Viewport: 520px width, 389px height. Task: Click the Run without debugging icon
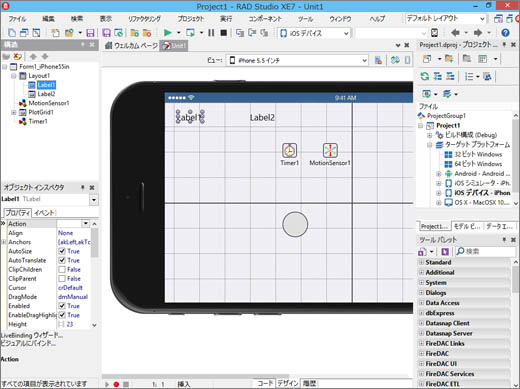tap(190, 33)
